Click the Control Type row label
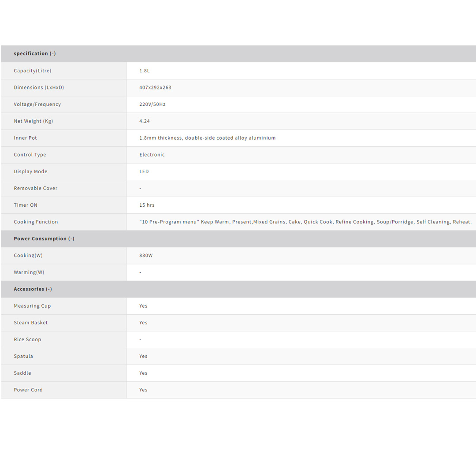 click(30, 155)
